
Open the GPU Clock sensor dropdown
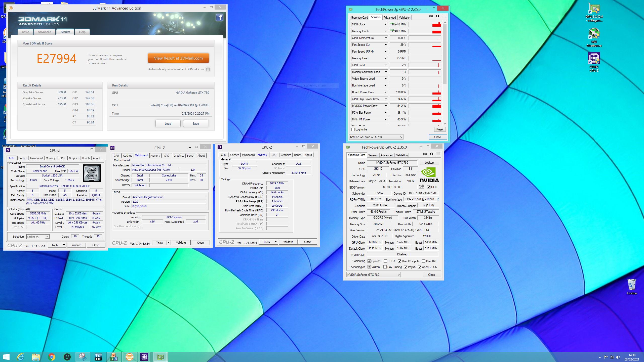click(x=385, y=24)
